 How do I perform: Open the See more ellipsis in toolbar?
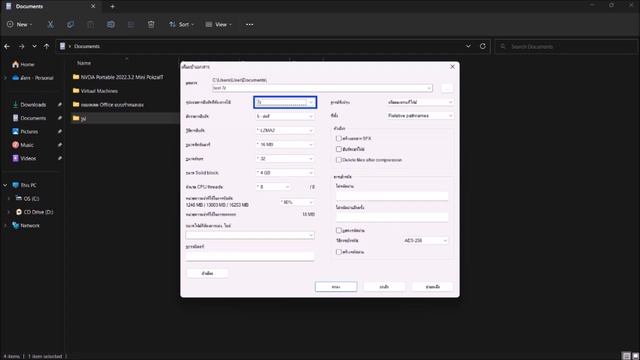coord(249,24)
